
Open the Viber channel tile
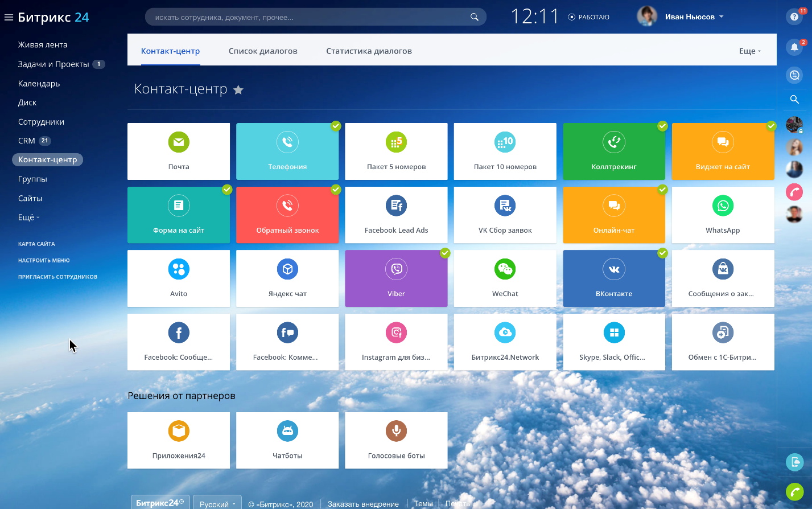pos(396,278)
